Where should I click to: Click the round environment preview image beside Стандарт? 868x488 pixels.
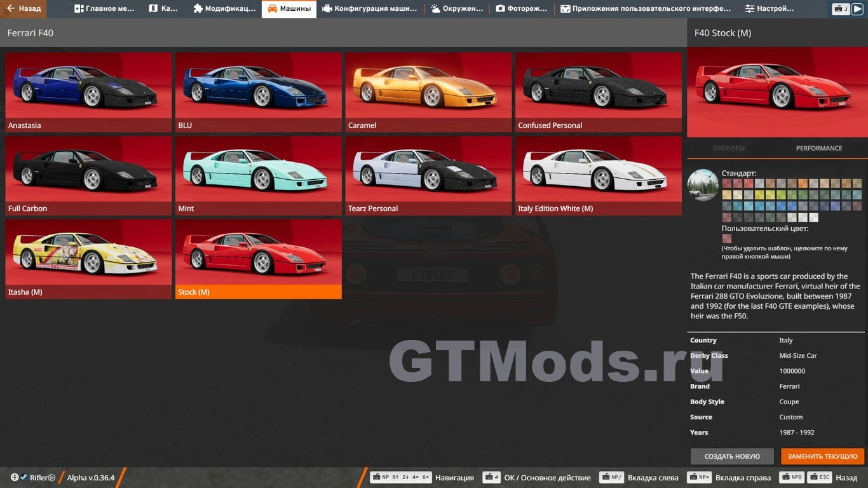[703, 185]
